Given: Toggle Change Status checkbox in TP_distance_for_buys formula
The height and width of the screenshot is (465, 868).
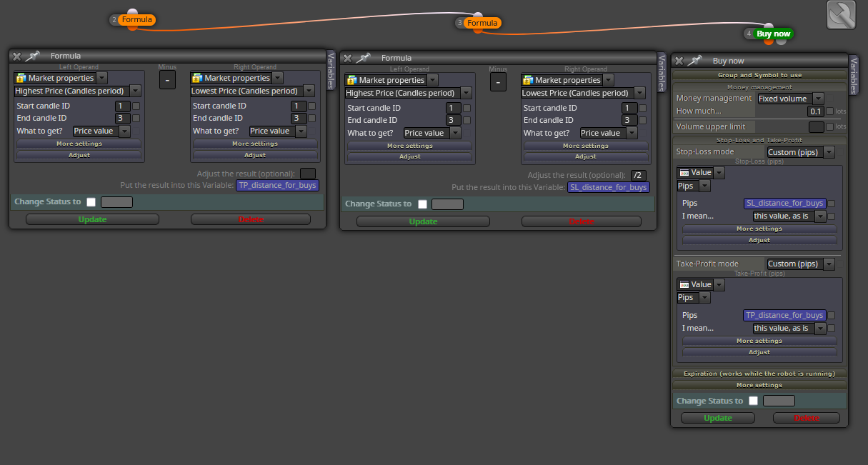Looking at the screenshot, I should (91, 201).
